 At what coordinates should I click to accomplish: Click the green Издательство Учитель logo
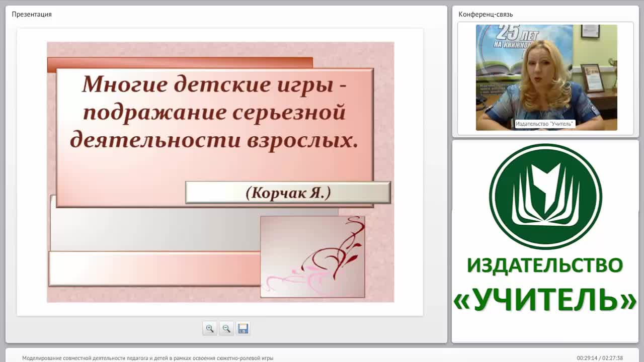point(545,197)
